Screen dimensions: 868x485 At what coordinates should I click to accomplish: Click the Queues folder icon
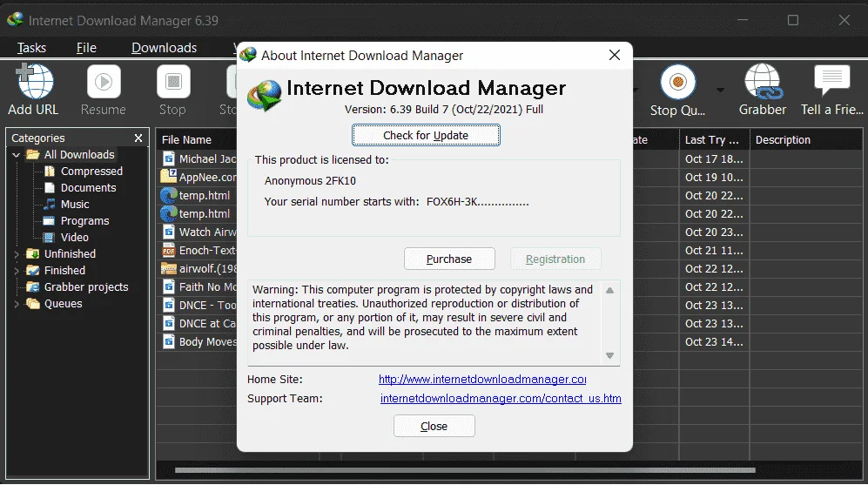(33, 303)
